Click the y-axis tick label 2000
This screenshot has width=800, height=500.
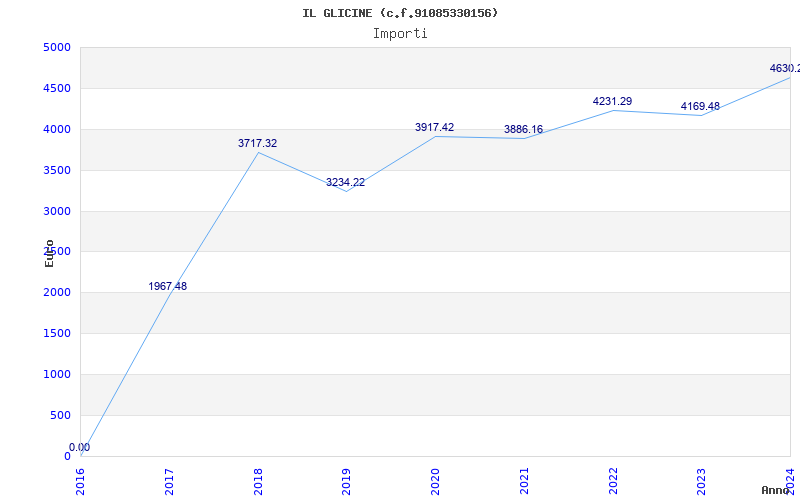point(57,293)
